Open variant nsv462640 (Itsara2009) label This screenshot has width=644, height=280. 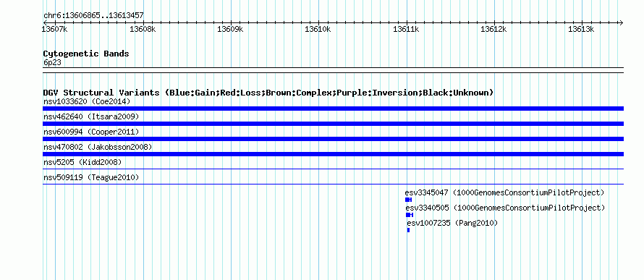pos(91,116)
